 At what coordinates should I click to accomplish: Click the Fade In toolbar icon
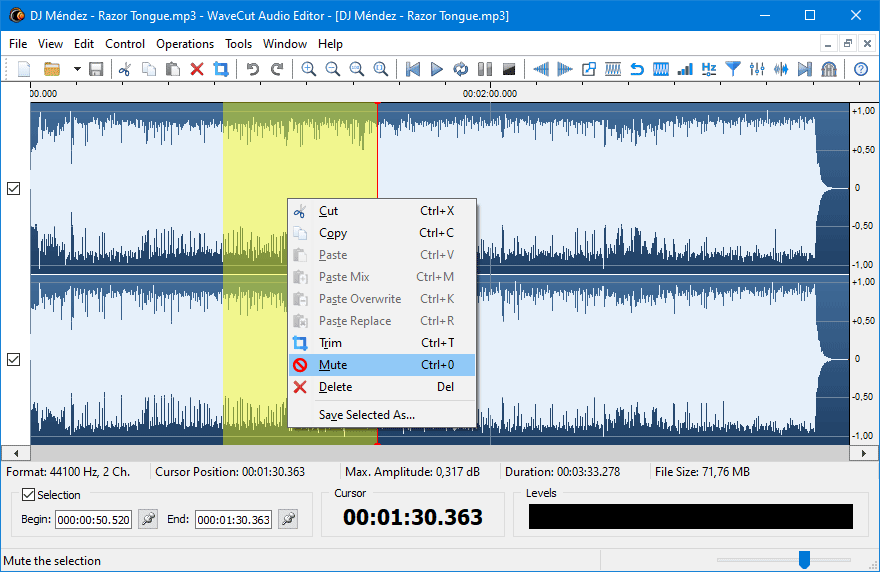point(540,69)
